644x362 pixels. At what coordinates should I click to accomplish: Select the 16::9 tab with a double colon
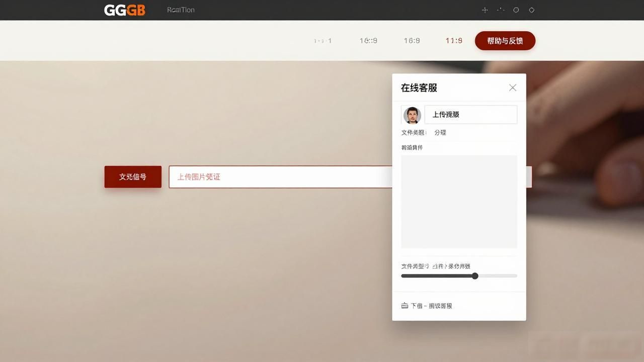(368, 41)
